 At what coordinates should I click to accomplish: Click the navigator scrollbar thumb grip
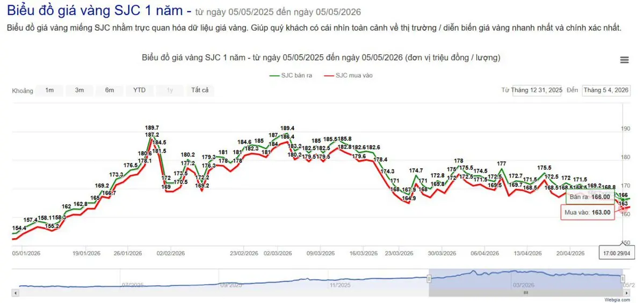tap(525, 293)
